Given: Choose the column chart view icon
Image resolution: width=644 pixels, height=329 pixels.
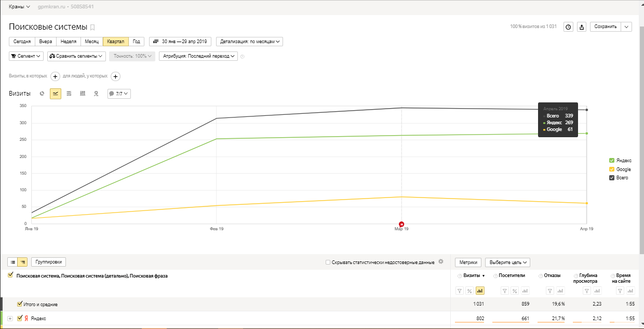Looking at the screenshot, I should pyautogui.click(x=83, y=94).
